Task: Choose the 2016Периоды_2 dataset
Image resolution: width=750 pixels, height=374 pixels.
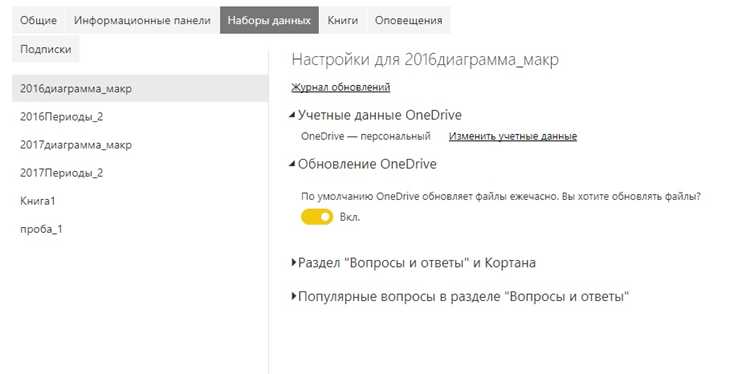Action: [x=140, y=117]
